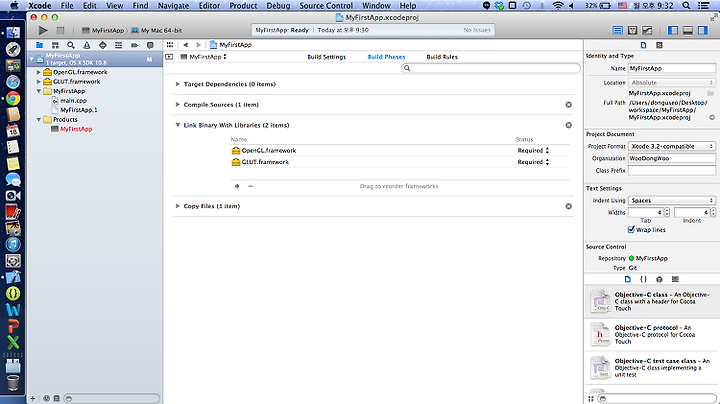
Task: Open Spotlight search in menu bar
Action: tap(686, 6)
